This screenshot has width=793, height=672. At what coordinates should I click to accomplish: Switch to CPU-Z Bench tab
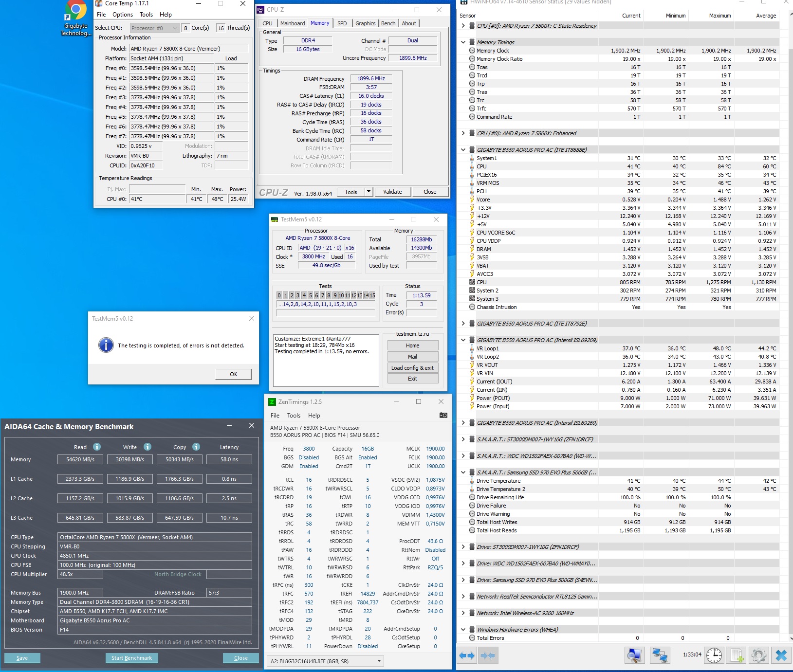tap(388, 23)
